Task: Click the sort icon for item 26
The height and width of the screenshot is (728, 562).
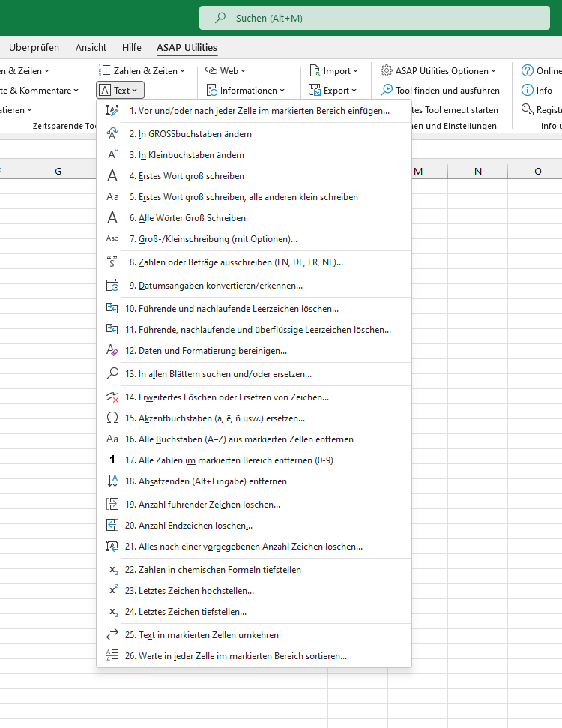Action: pyautogui.click(x=112, y=655)
